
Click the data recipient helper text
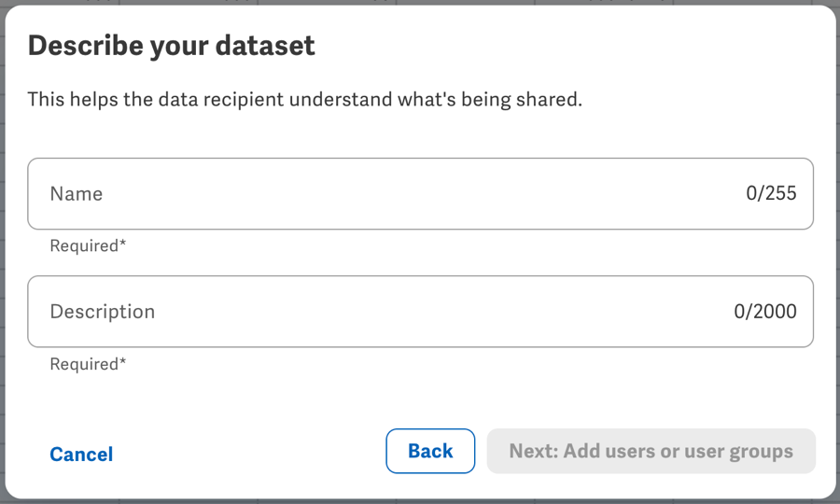(x=304, y=99)
